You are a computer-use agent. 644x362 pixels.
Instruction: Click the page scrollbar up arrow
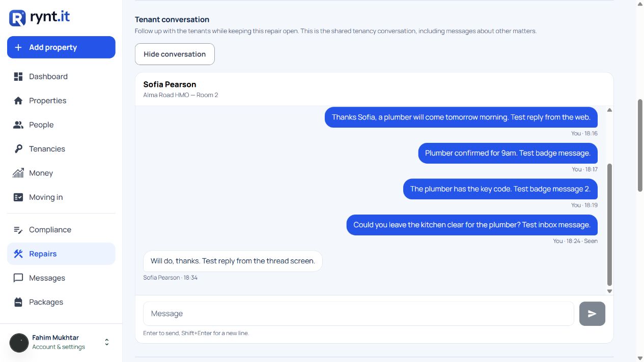[640, 4]
